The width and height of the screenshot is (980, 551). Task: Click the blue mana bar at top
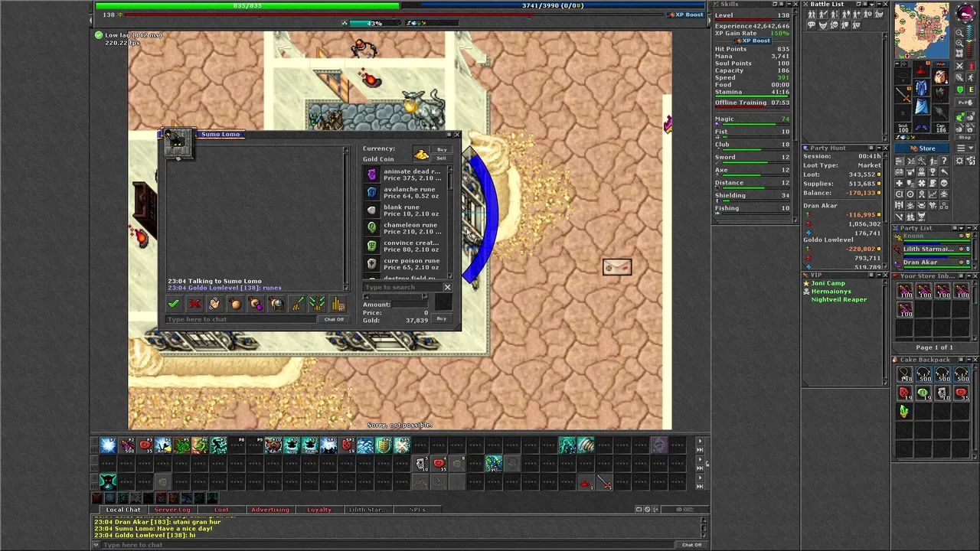(x=554, y=5)
